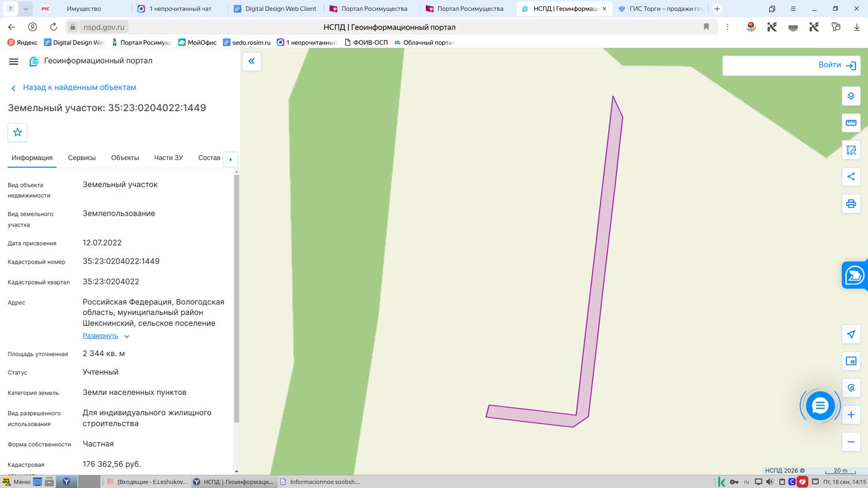
Task: Show more tabs with the right arrow
Action: pos(230,159)
